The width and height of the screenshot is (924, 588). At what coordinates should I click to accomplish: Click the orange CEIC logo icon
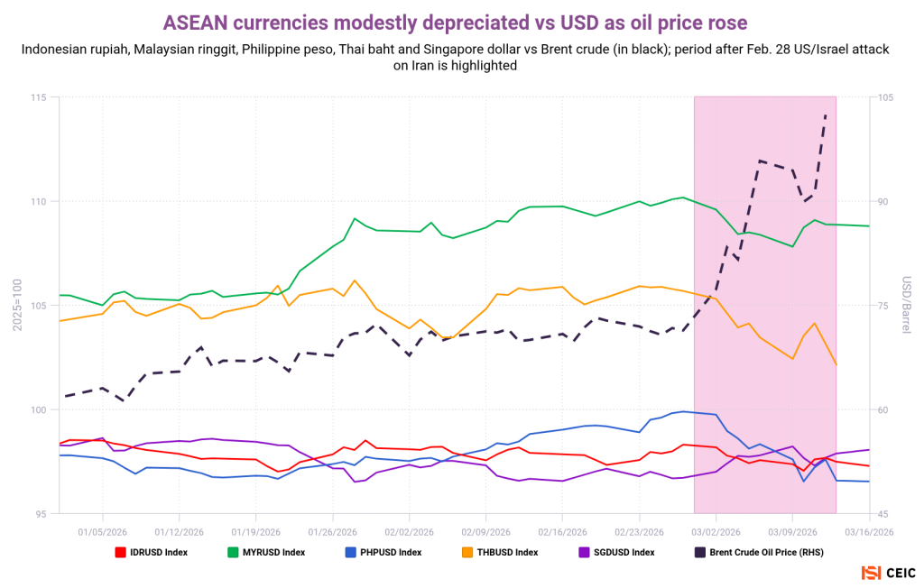pos(871,573)
